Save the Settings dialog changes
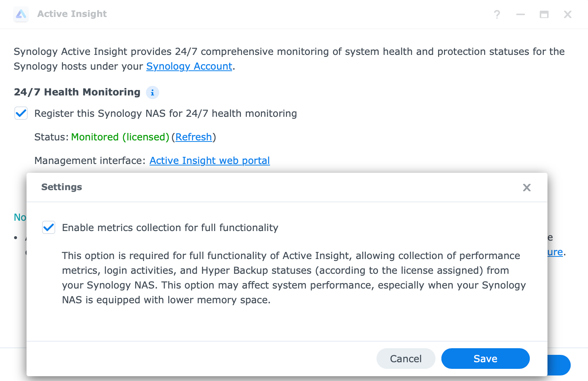This screenshot has width=588, height=381. (486, 359)
